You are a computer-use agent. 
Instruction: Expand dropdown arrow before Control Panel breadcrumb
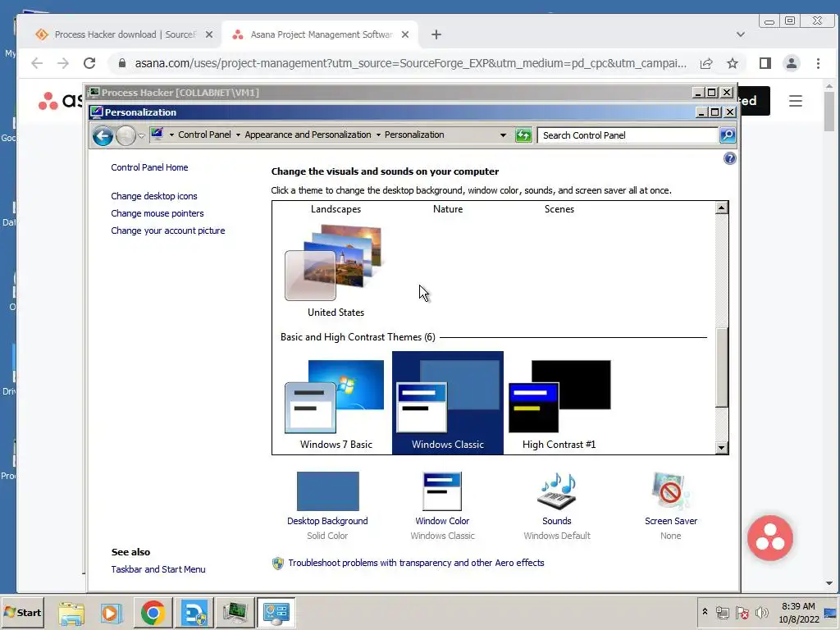coord(171,135)
